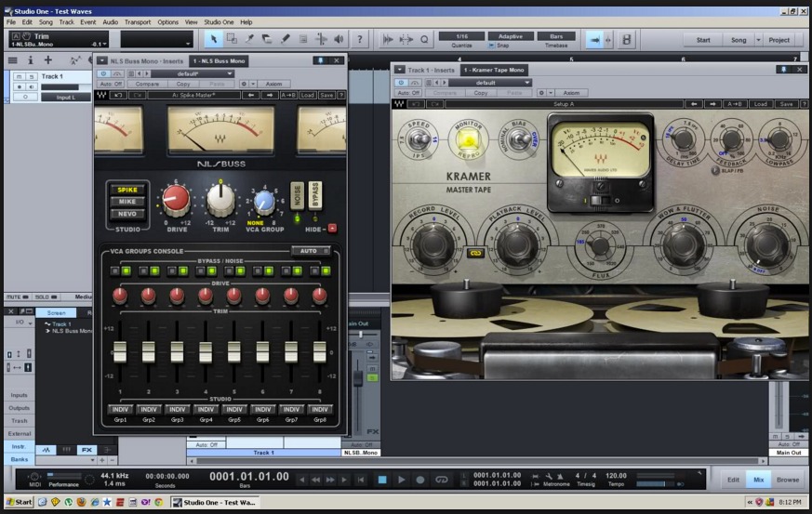812x514 pixels.
Task: Click the red DRIVE knob on NLS Buss
Action: [x=176, y=200]
